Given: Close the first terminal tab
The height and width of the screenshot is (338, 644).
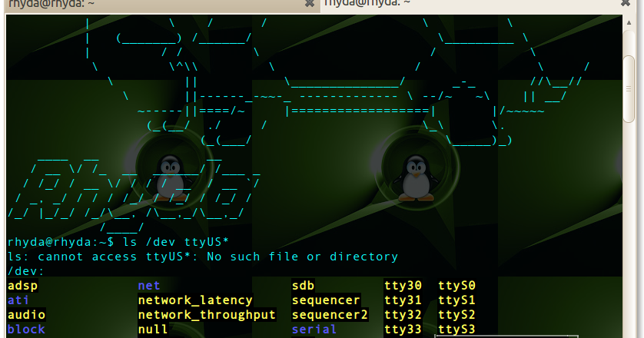Looking at the screenshot, I should [x=309, y=4].
